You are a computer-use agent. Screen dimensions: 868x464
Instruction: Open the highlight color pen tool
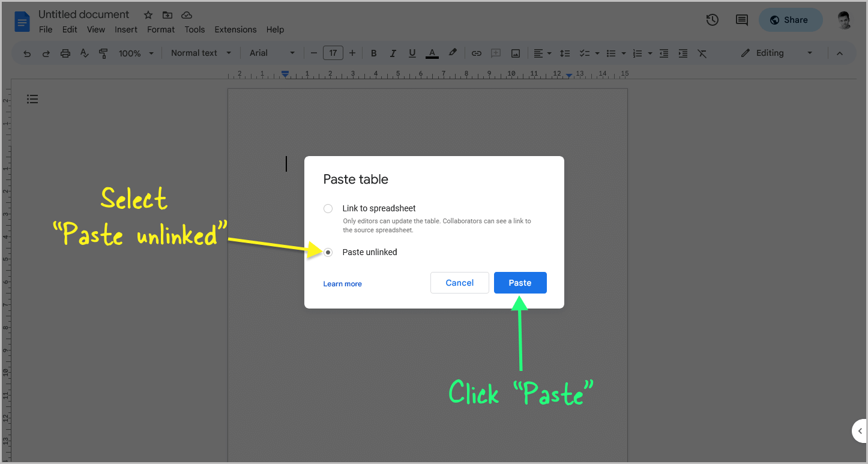pos(453,53)
